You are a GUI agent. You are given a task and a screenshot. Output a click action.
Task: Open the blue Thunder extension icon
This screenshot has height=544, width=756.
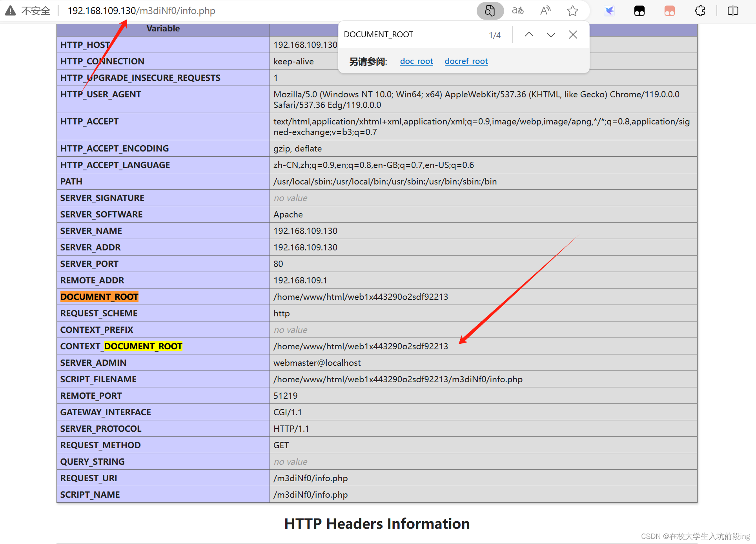pyautogui.click(x=609, y=11)
